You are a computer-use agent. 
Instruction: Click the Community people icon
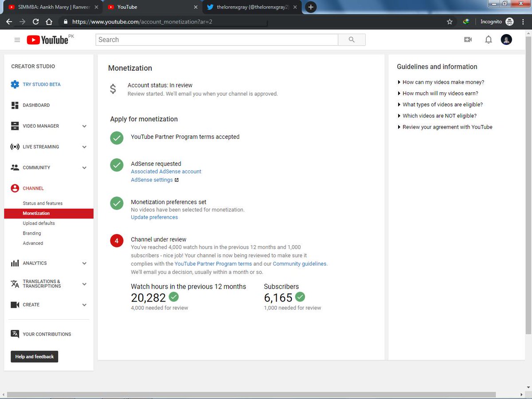pyautogui.click(x=15, y=168)
